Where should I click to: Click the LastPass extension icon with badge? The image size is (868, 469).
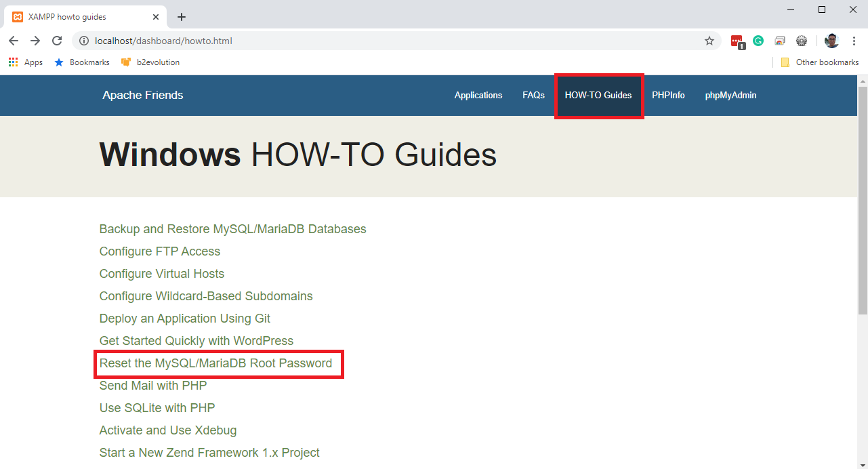pos(738,41)
